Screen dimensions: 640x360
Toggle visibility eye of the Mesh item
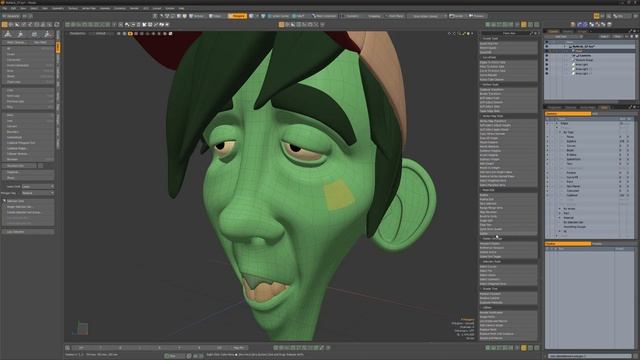point(547,51)
